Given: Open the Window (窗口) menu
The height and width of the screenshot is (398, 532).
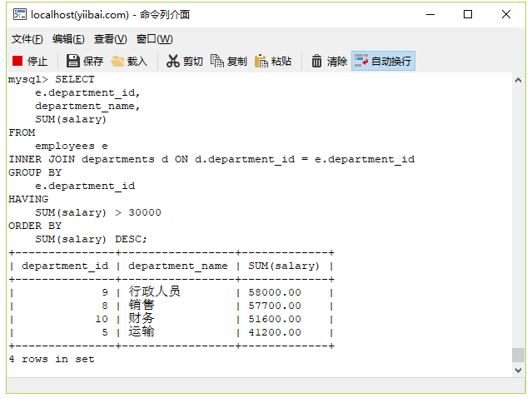Looking at the screenshot, I should pyautogui.click(x=154, y=39).
